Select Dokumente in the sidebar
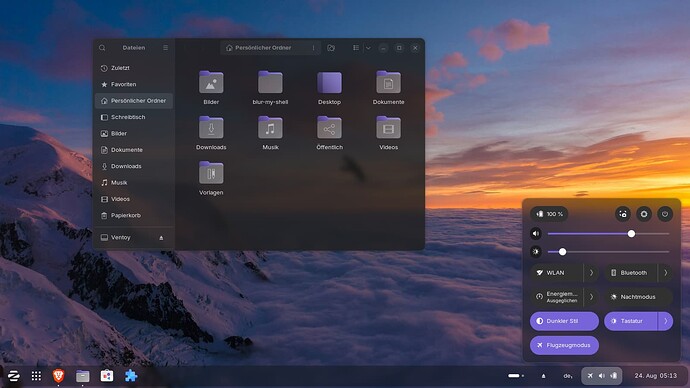Image resolution: width=690 pixels, height=388 pixels. (x=134, y=150)
